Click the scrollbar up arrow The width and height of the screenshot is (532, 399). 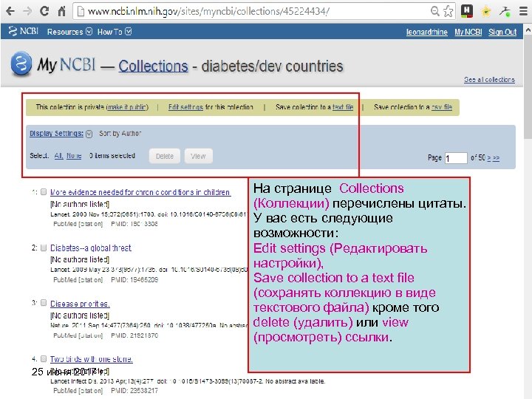coord(528,30)
